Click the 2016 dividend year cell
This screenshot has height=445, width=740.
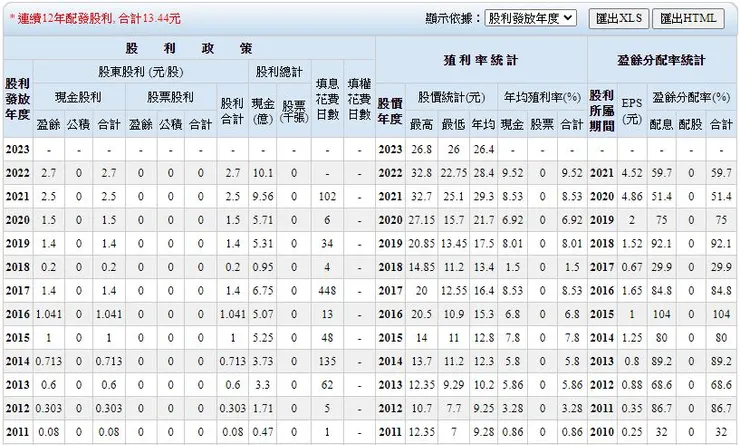17,314
